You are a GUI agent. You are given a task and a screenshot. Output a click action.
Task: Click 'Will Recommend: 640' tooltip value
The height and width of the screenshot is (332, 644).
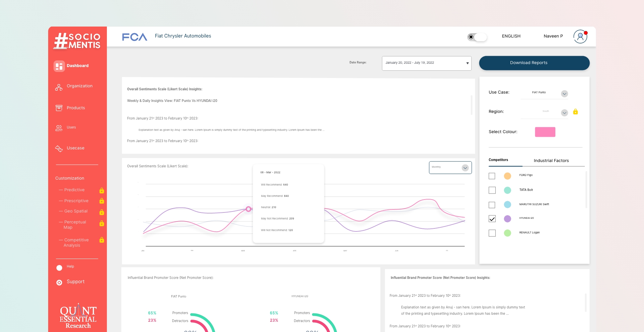point(274,185)
